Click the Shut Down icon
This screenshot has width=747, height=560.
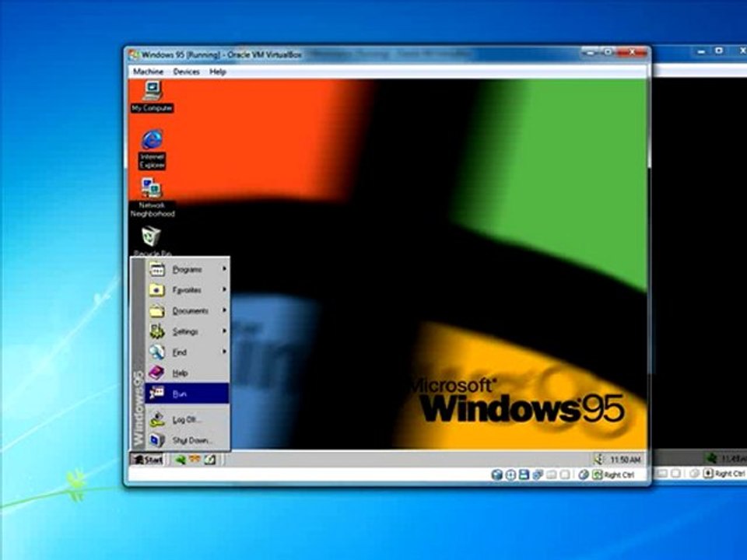tap(156, 440)
